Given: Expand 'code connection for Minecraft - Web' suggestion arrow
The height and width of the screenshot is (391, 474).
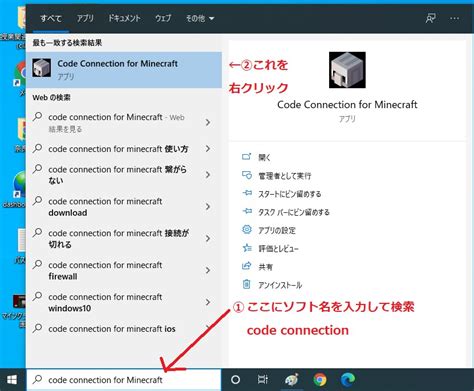Looking at the screenshot, I should tap(208, 122).
